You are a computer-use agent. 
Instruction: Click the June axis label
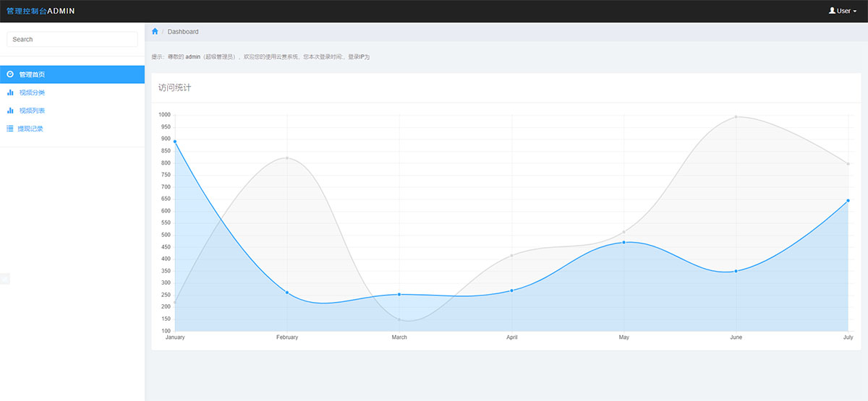[x=736, y=337]
